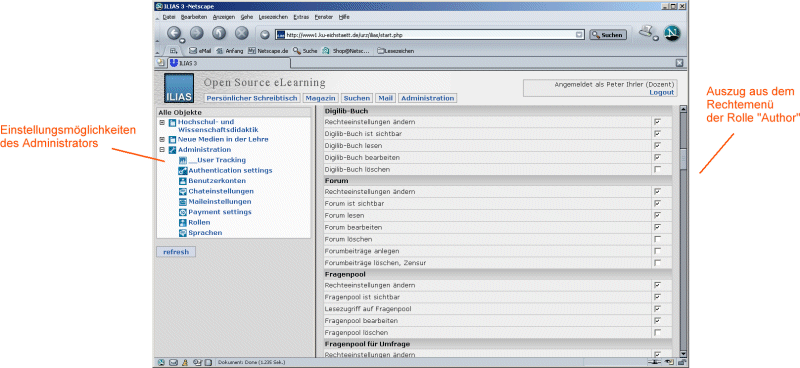Open Sprachen in Administration tree
This screenshot has width=800, height=368.
pos(205,233)
